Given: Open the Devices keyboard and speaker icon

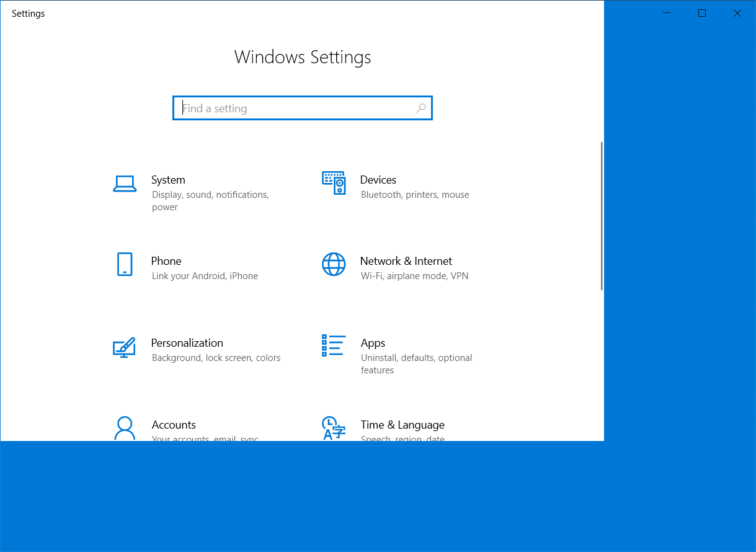Looking at the screenshot, I should pyautogui.click(x=334, y=183).
